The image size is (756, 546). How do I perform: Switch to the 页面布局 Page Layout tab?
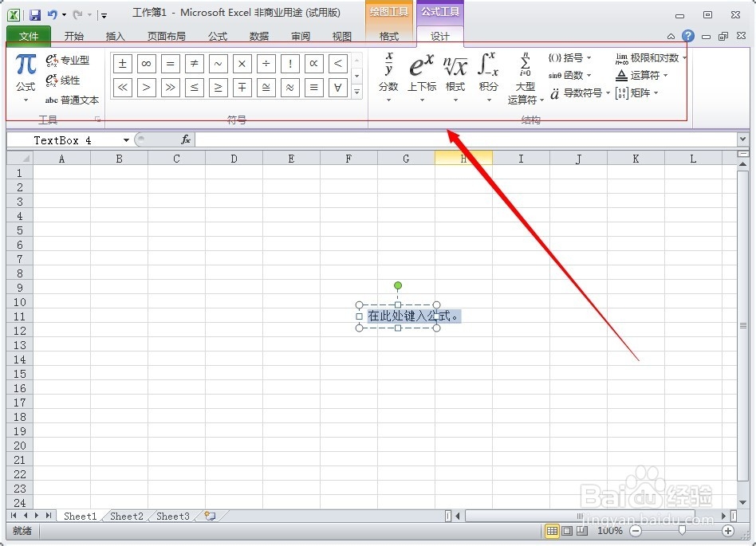pyautogui.click(x=166, y=36)
